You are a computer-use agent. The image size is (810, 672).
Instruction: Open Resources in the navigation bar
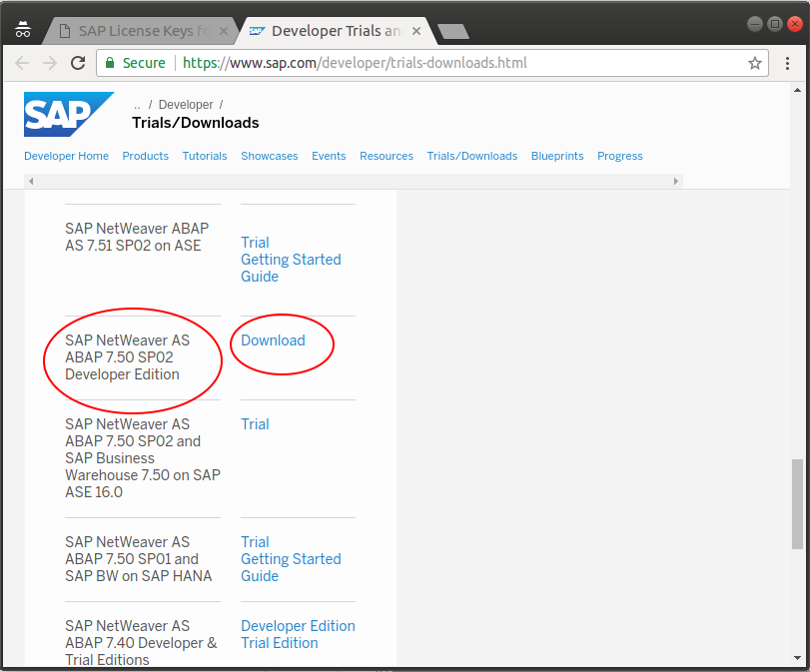(x=387, y=156)
